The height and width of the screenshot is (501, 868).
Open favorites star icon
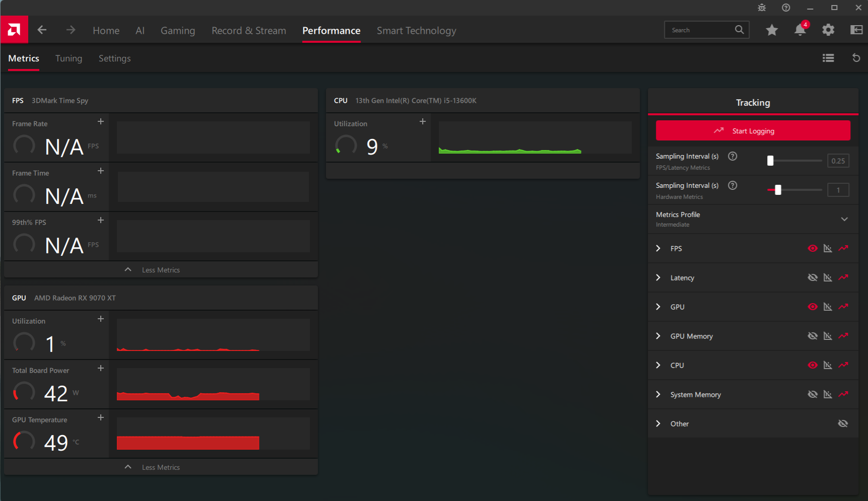coord(772,30)
